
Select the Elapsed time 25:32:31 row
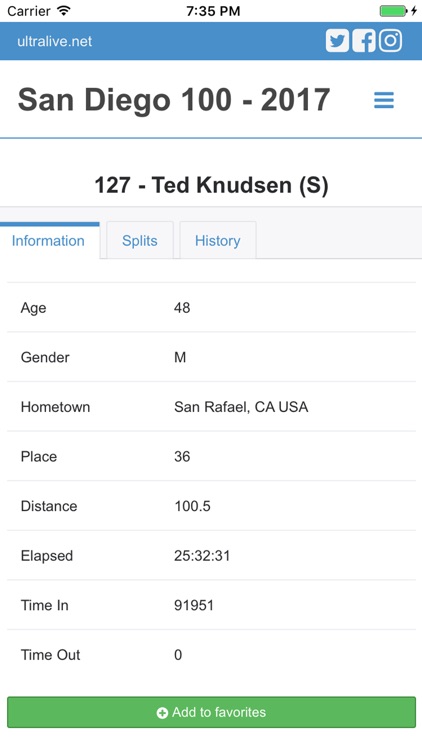click(211, 555)
